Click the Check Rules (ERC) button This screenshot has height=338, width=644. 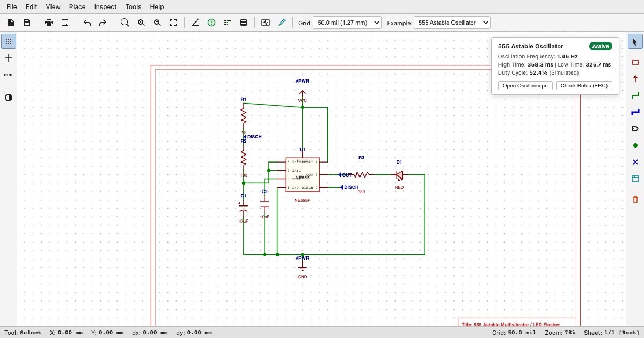coord(584,86)
